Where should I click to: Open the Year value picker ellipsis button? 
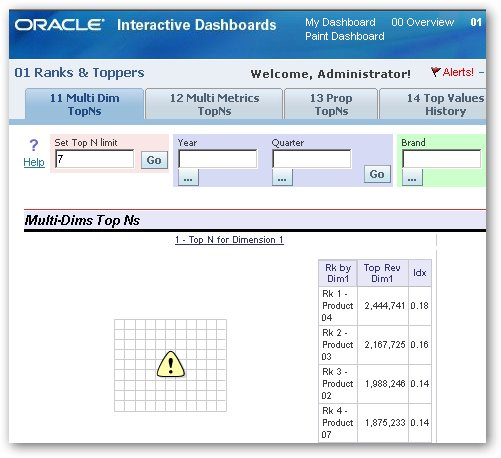click(188, 178)
